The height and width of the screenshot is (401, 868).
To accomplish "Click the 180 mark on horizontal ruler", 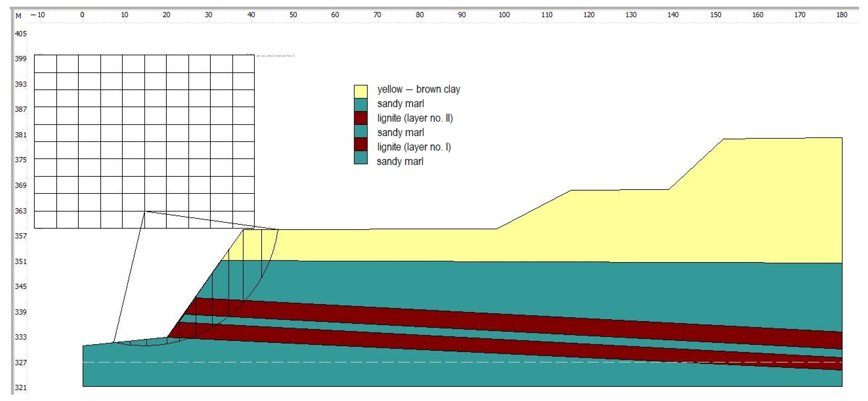I will tap(841, 15).
